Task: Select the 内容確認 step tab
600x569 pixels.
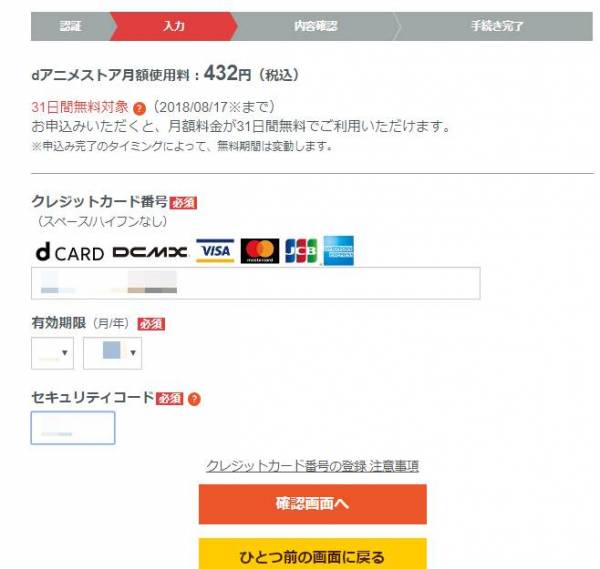Action: (316, 26)
